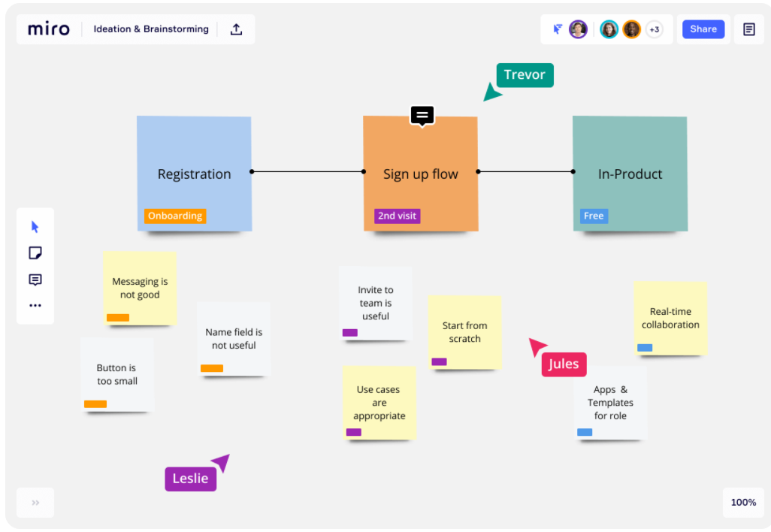The image size is (771, 532).
Task: Click the Onboarding tag on Registration
Action: tap(175, 216)
